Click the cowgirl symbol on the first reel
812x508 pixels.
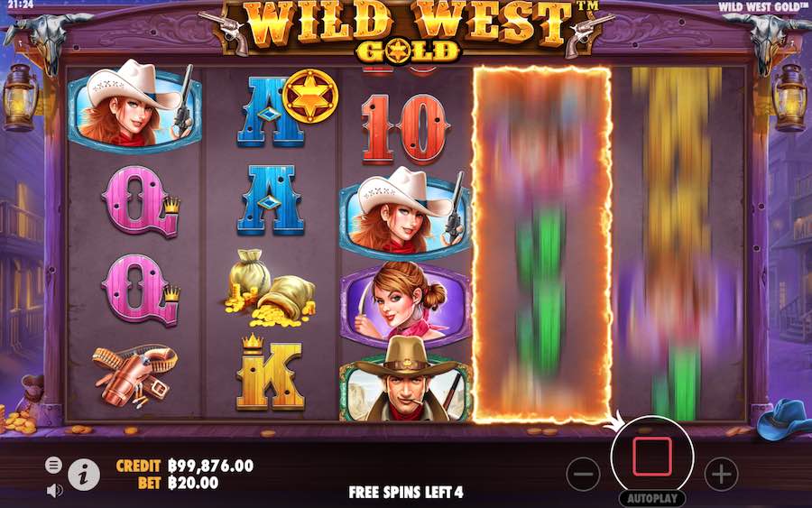tap(134, 106)
